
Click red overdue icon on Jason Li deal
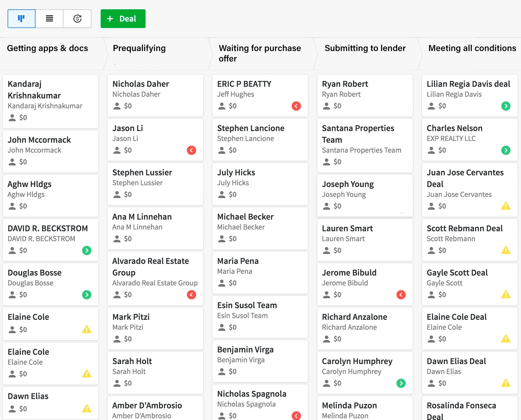click(191, 150)
